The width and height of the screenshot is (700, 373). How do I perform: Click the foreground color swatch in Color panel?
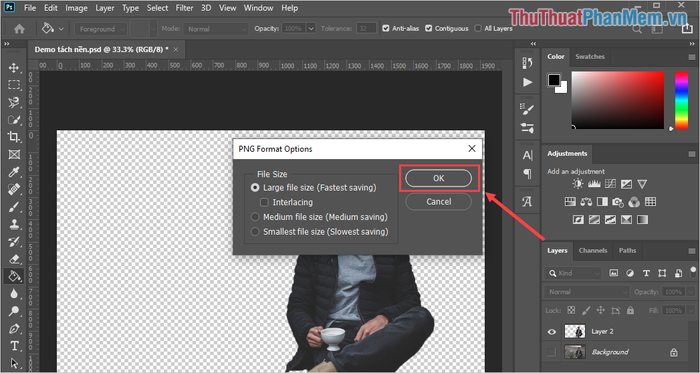coord(554,79)
